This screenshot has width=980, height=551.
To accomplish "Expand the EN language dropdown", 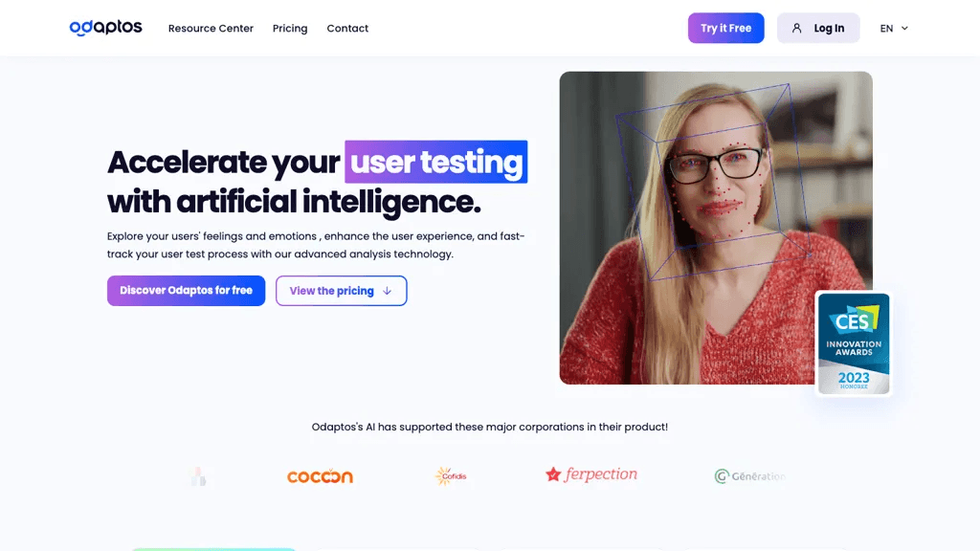I will [894, 28].
